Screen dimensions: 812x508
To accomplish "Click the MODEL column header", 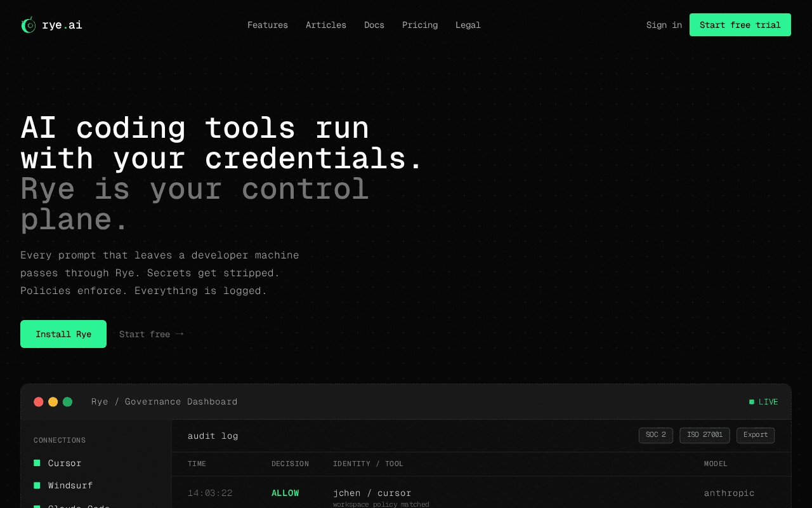I will [716, 464].
